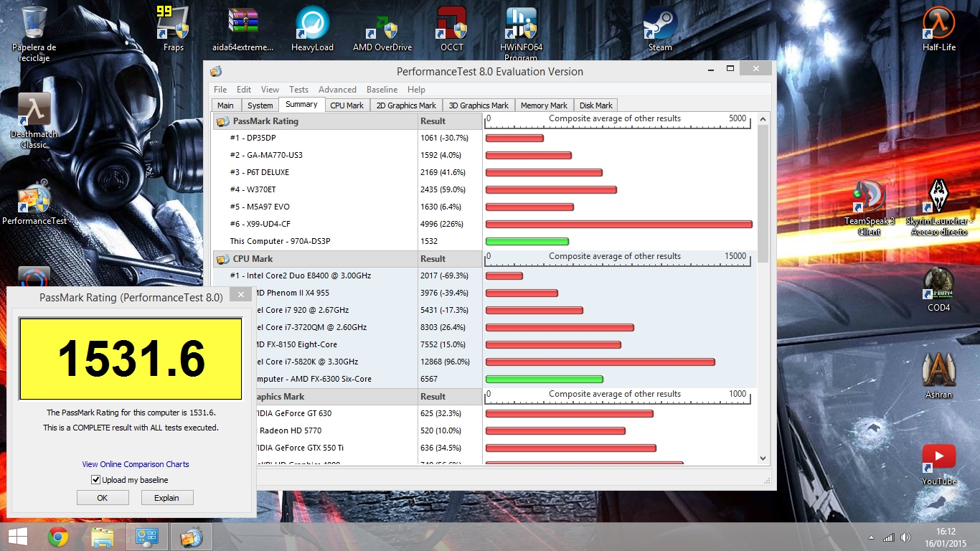Click the PerformanceTest window title icon
Screen dimensions: 980x551
[216, 71]
